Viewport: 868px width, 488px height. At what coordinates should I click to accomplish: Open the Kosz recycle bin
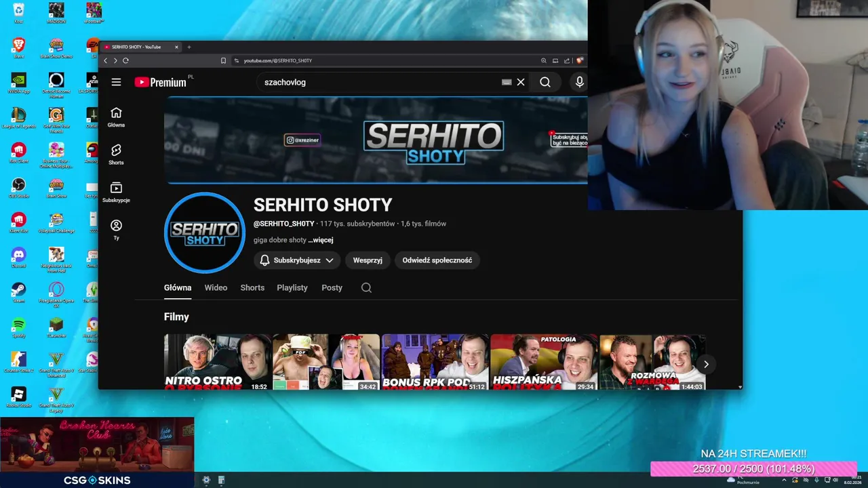coord(18,12)
